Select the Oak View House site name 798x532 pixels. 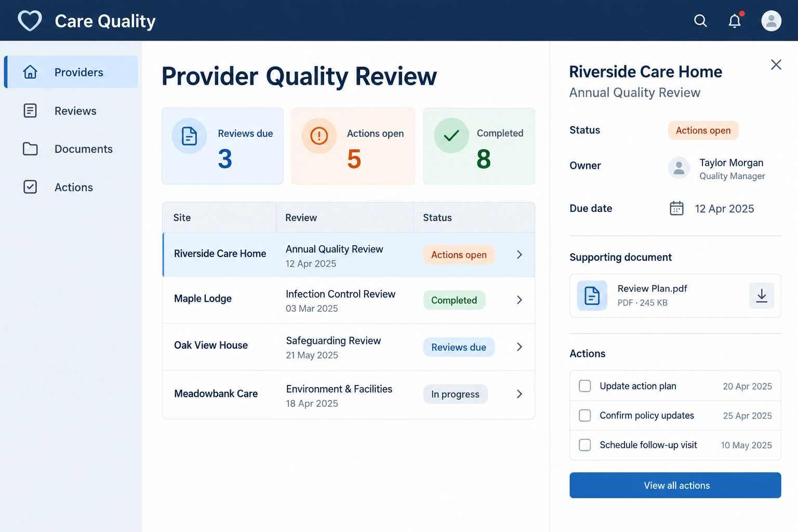point(211,345)
